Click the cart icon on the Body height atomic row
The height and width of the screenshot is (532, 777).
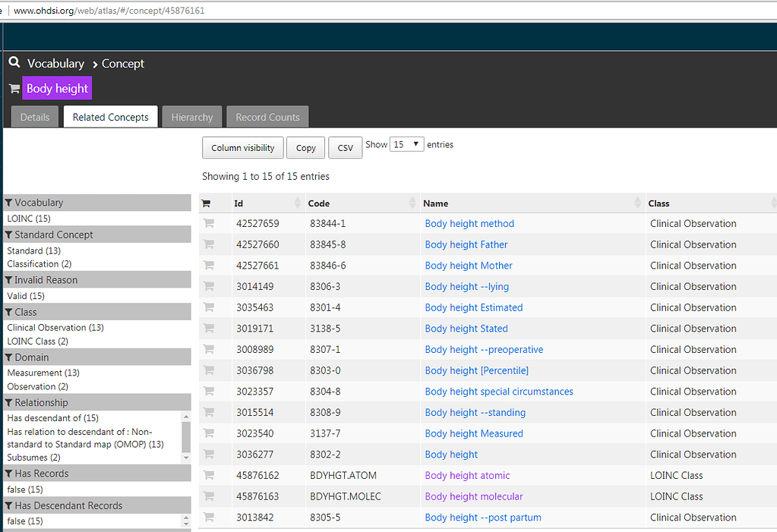coord(208,475)
